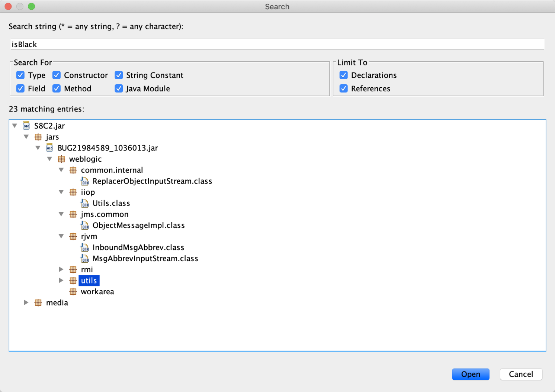This screenshot has height=392, width=555.
Task: Disable the Method search option
Action: tap(57, 88)
